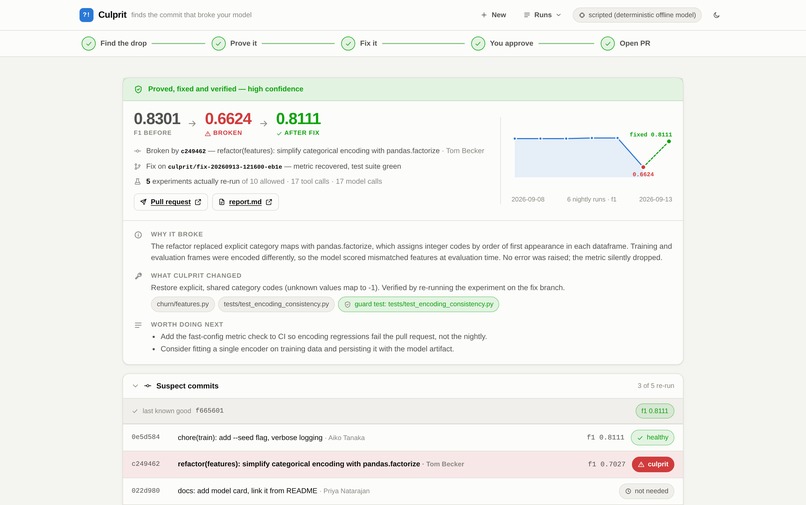The width and height of the screenshot is (806, 505).
Task: Click the green fixed 0.8111 chart point
Action: point(669,141)
